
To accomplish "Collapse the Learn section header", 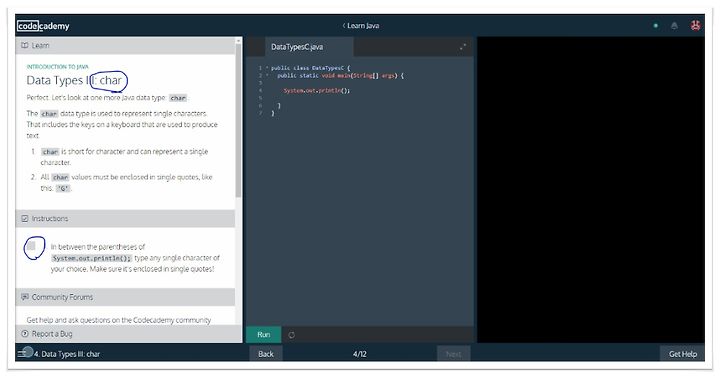I will [125, 45].
